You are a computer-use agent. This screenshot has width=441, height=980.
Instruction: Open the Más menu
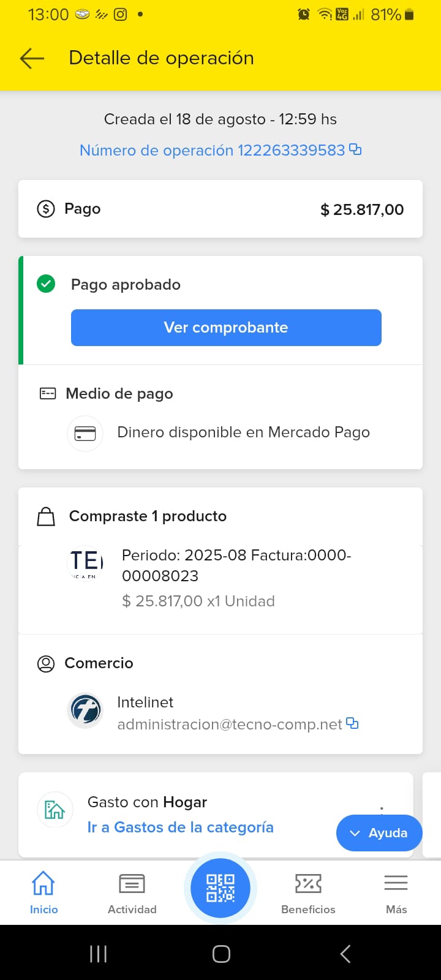click(x=396, y=893)
